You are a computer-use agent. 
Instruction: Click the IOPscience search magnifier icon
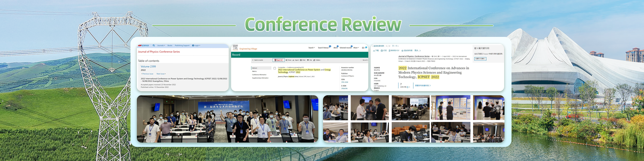point(154,45)
